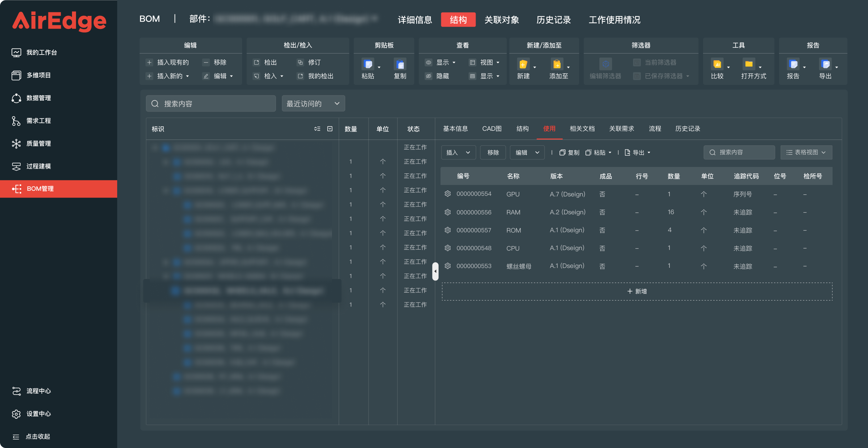Click the ribbon 导出 icon
Screen dimensions: 868x448
coord(825,64)
